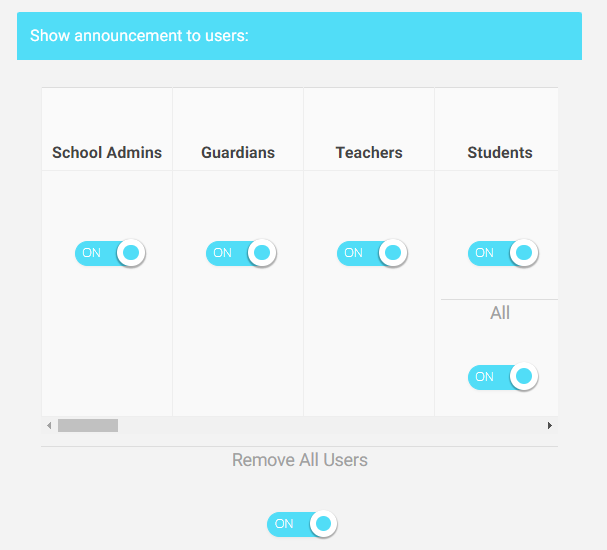Click the Remove All Users text
Screen dimensions: 607x550
[300, 460]
